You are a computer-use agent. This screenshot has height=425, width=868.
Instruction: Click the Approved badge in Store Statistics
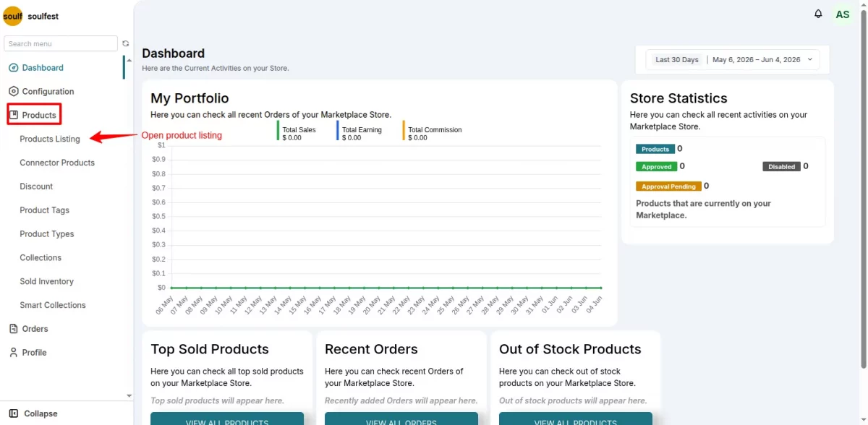[x=656, y=166]
